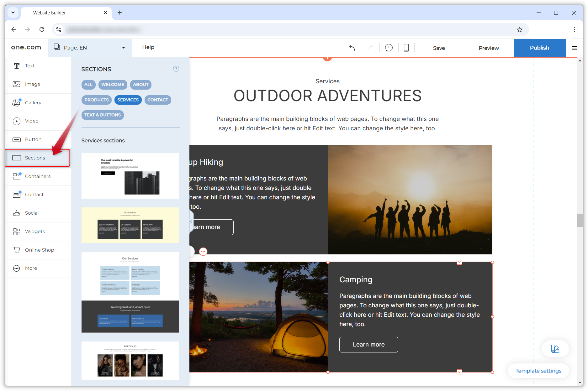Collapse the sections panel arrow handle
588x391 pixels.
(191, 221)
